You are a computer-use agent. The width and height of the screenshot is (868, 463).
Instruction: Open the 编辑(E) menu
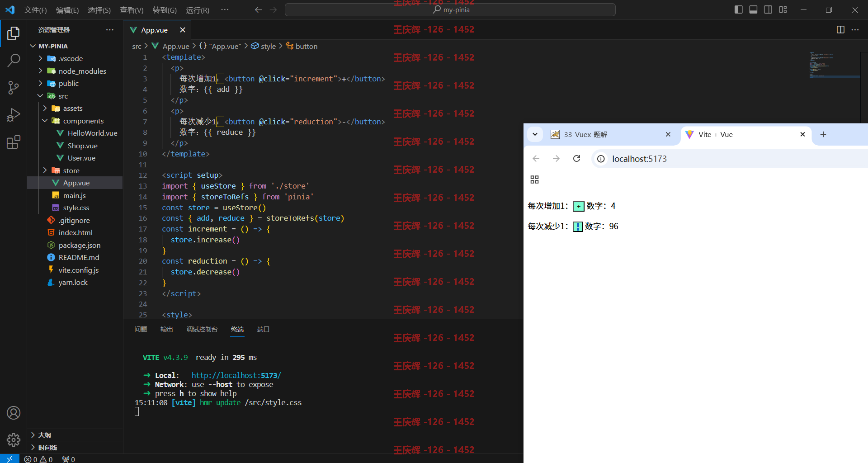pos(67,10)
